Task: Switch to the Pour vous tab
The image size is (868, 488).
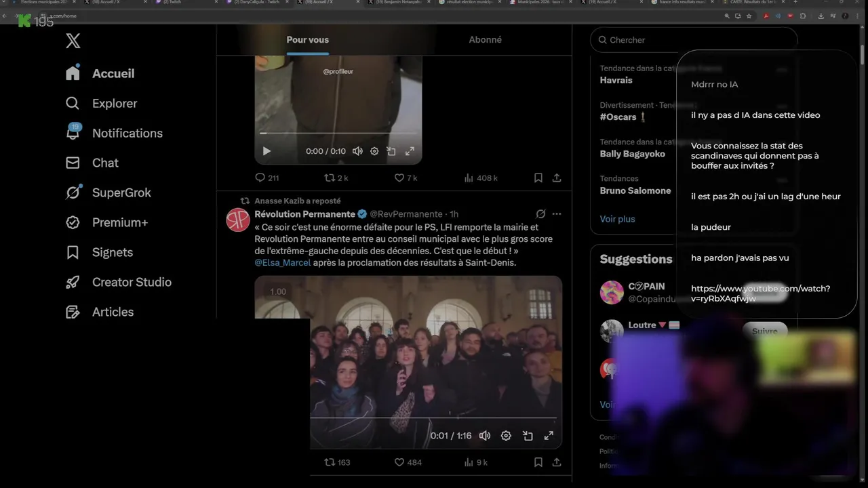Action: pos(307,40)
